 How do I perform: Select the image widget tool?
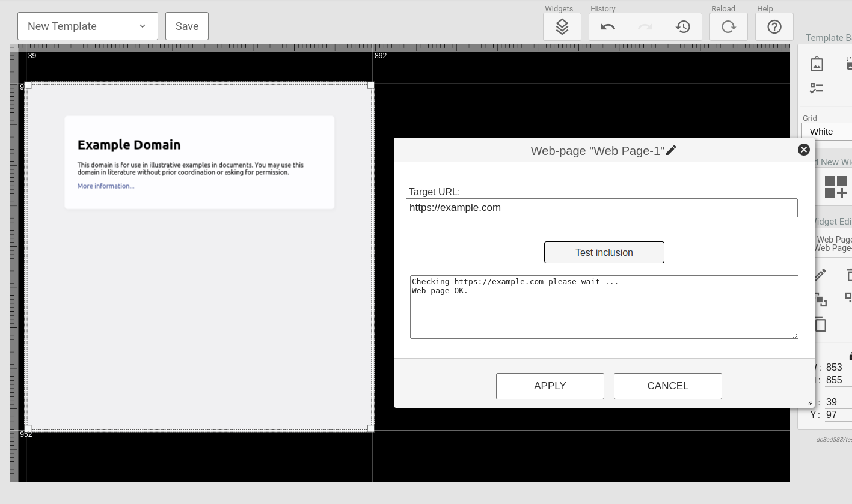coord(817,63)
